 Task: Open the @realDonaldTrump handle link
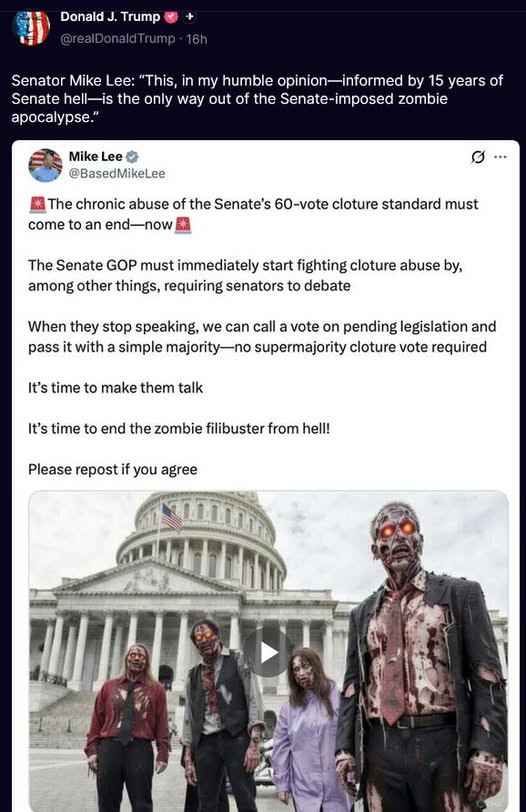tap(118, 39)
